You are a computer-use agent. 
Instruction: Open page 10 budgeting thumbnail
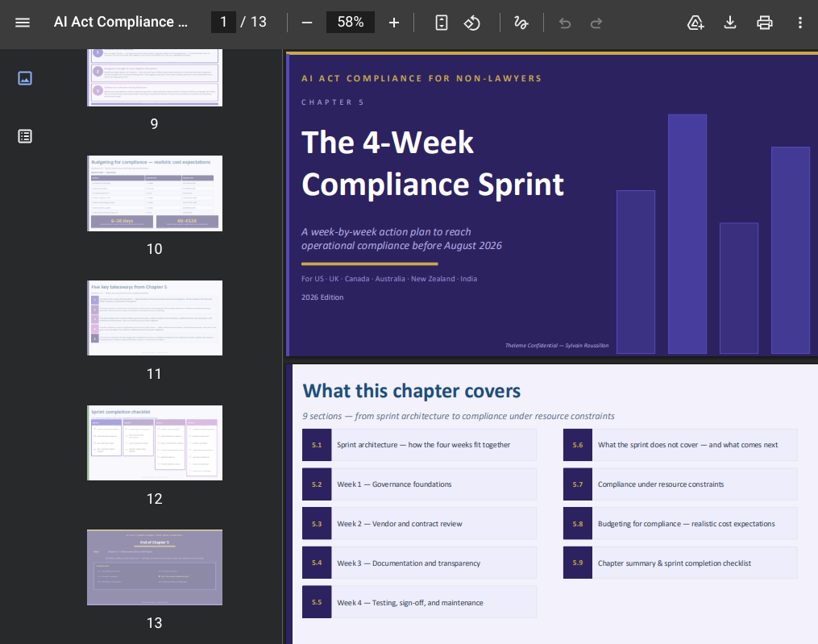(155, 193)
